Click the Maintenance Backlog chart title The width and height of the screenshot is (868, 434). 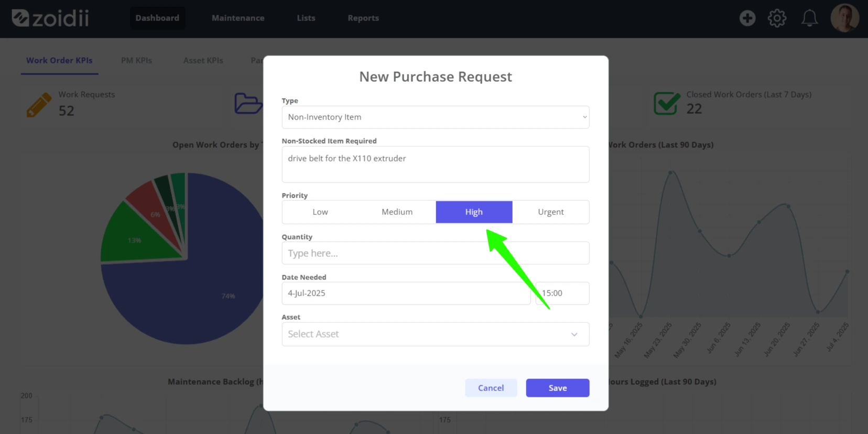point(215,382)
